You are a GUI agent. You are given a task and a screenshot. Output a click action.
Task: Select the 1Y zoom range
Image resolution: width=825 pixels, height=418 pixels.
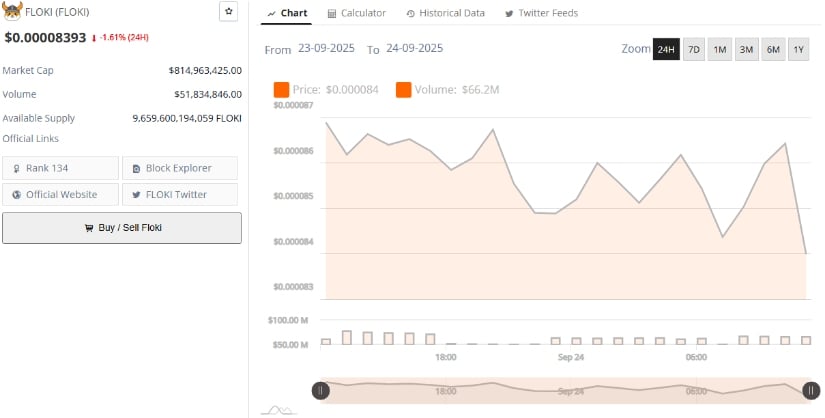(799, 49)
